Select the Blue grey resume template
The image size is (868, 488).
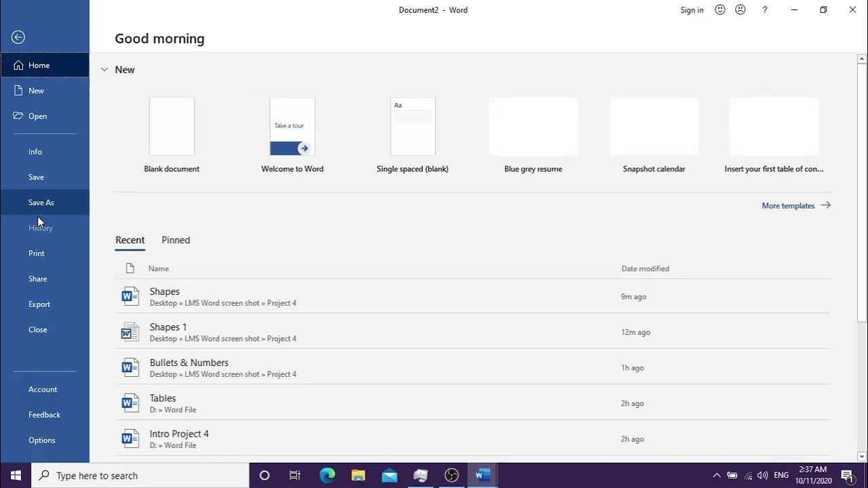tap(533, 136)
